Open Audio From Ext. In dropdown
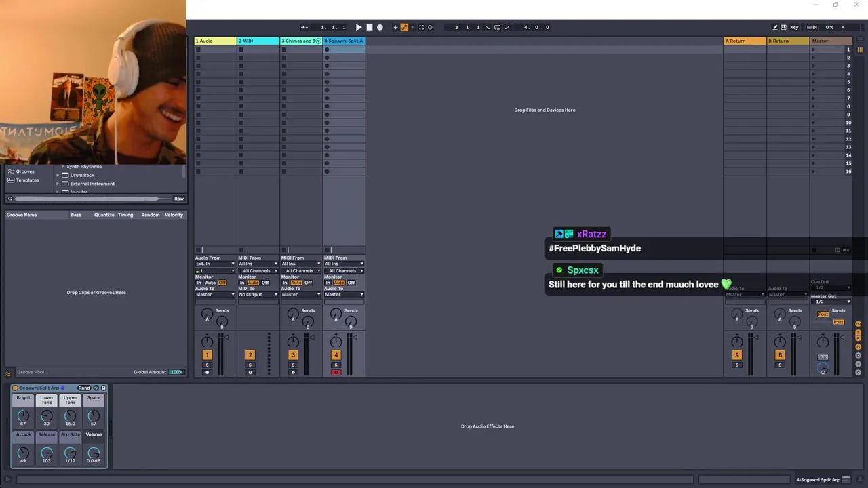868x488 pixels. point(215,264)
